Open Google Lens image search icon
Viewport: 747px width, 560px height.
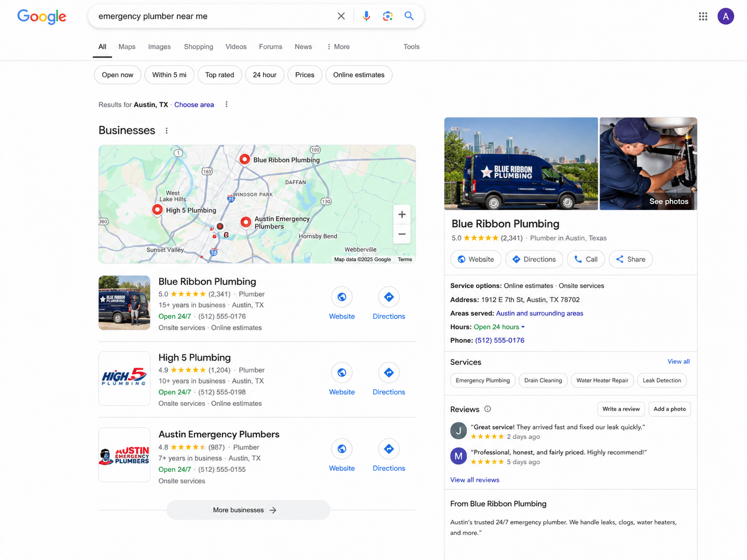pos(388,16)
